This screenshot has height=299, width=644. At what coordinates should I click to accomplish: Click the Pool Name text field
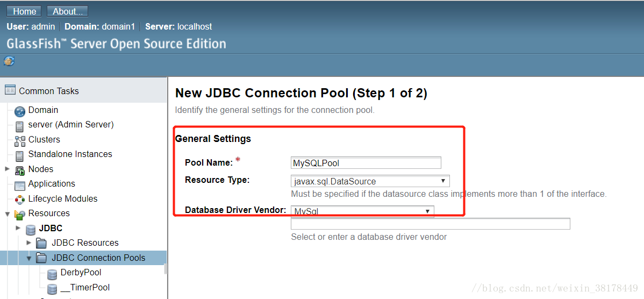366,162
